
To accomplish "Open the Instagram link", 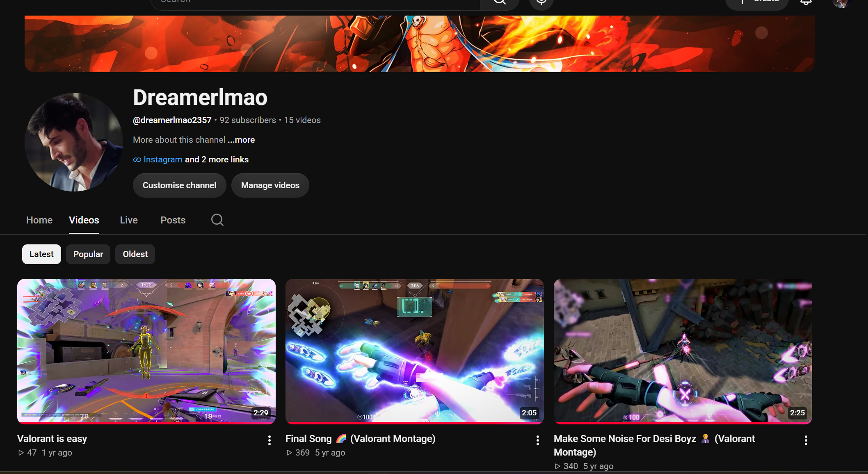I will coord(163,160).
